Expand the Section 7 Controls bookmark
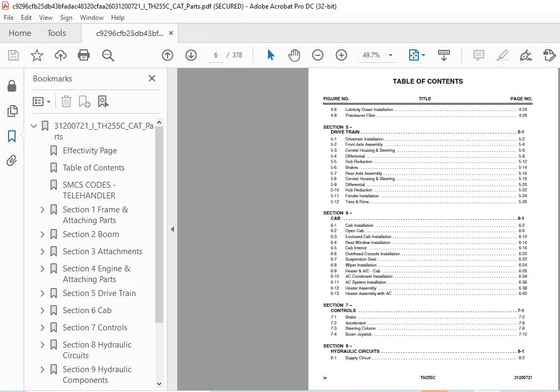560x392 pixels. click(x=42, y=328)
